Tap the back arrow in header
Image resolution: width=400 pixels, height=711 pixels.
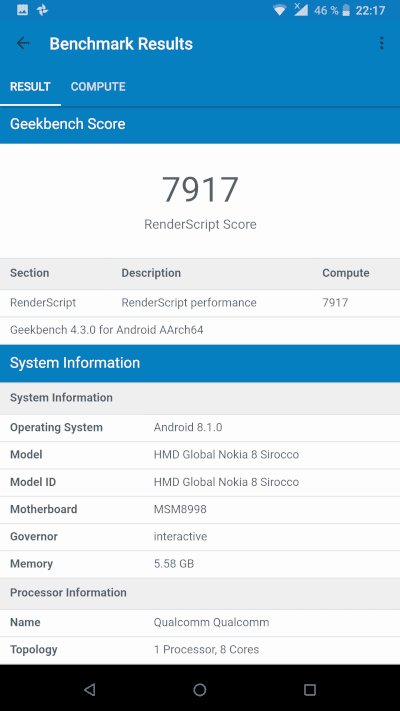click(x=23, y=44)
